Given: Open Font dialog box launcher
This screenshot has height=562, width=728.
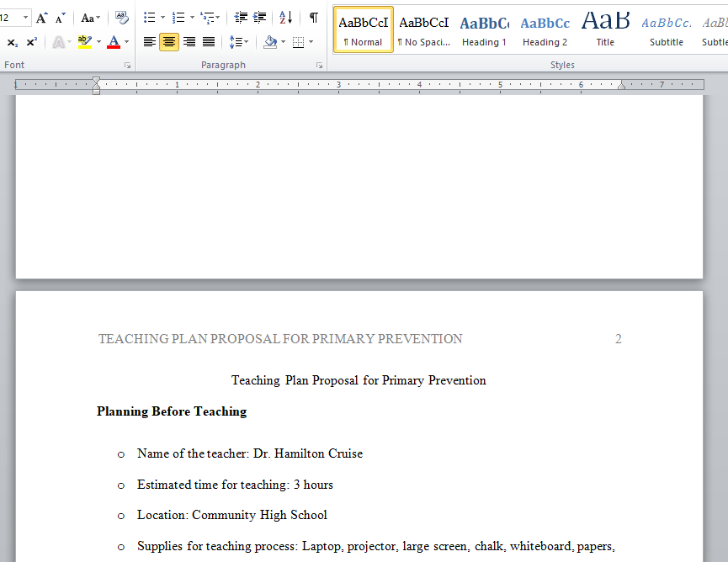Looking at the screenshot, I should click(128, 66).
